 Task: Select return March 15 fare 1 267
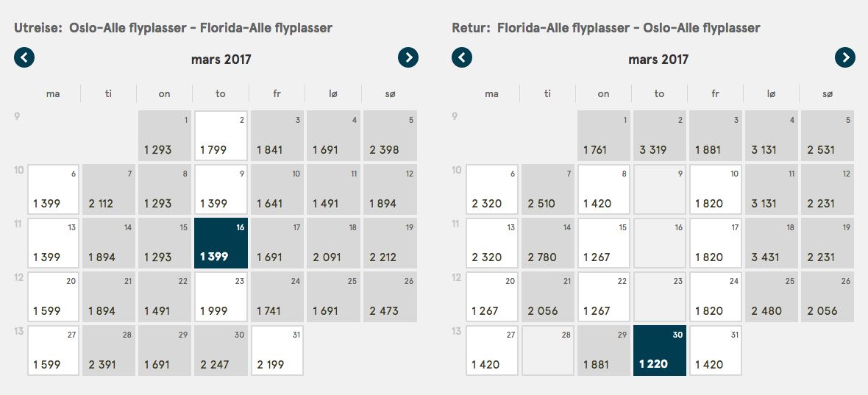pos(603,243)
